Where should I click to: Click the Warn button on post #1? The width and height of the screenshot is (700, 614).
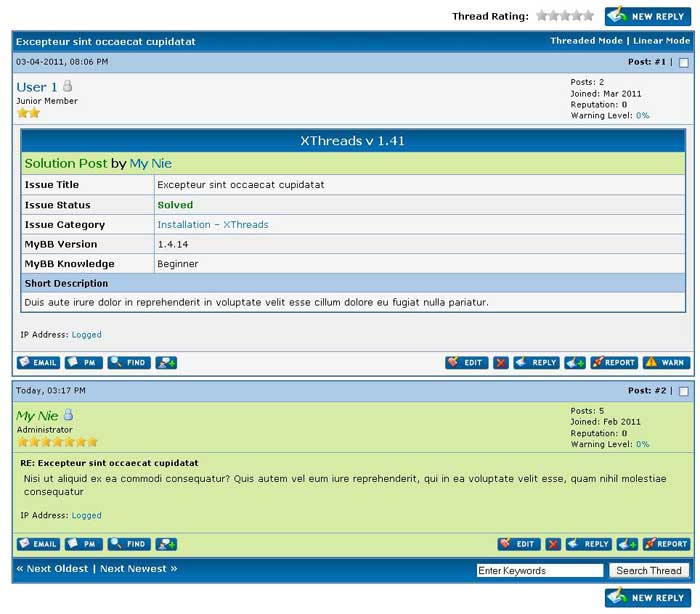(x=666, y=363)
